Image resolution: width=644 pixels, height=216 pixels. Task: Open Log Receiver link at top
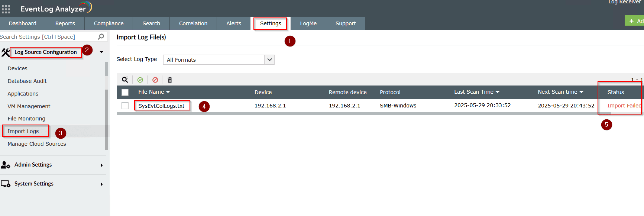pos(624,2)
